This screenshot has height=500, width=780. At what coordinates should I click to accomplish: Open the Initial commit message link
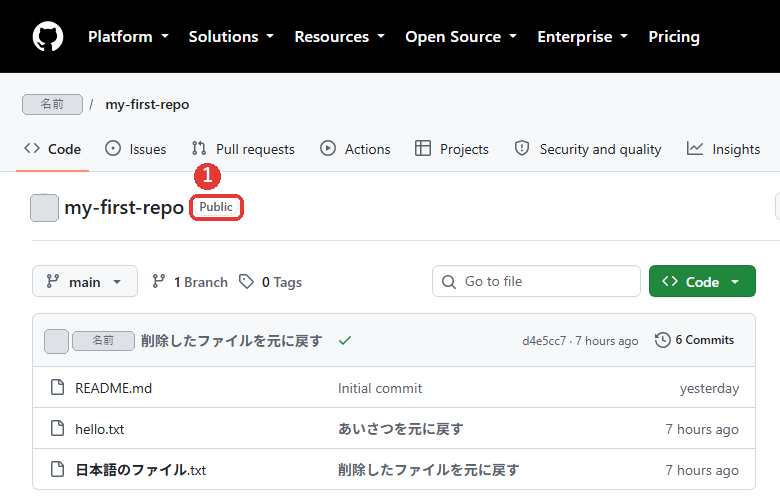tap(380, 388)
